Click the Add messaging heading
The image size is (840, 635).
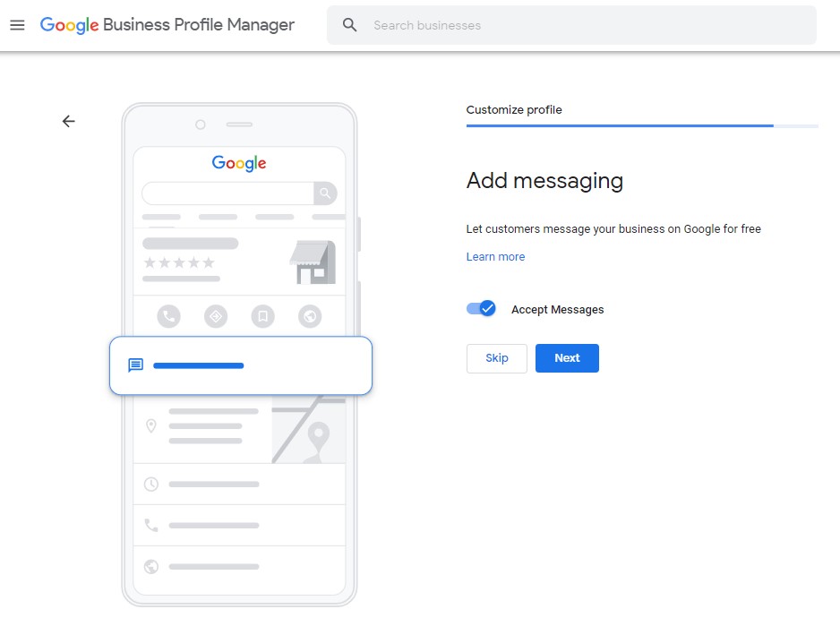tap(544, 181)
